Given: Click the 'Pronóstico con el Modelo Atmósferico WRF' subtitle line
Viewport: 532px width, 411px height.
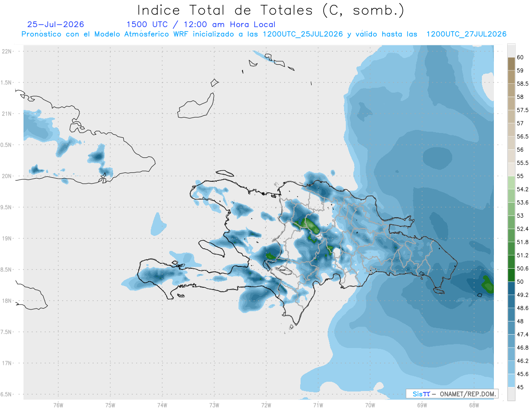Looking at the screenshot, I should (x=264, y=34).
